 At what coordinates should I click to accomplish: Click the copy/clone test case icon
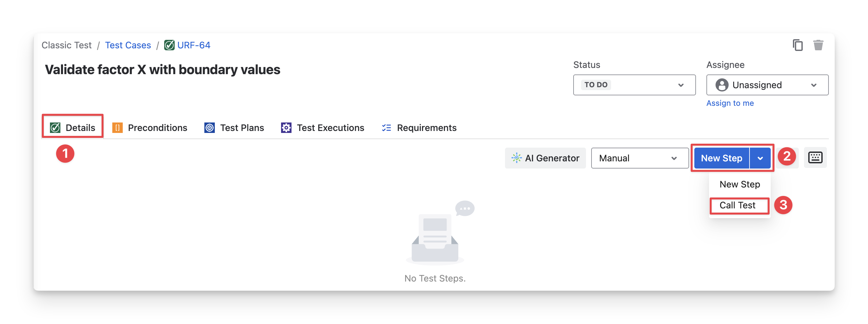pos(797,45)
